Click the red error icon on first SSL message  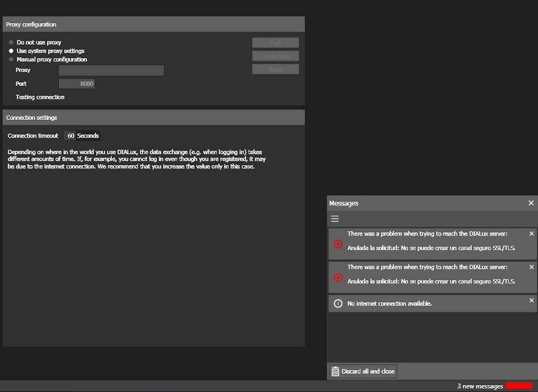coord(338,245)
